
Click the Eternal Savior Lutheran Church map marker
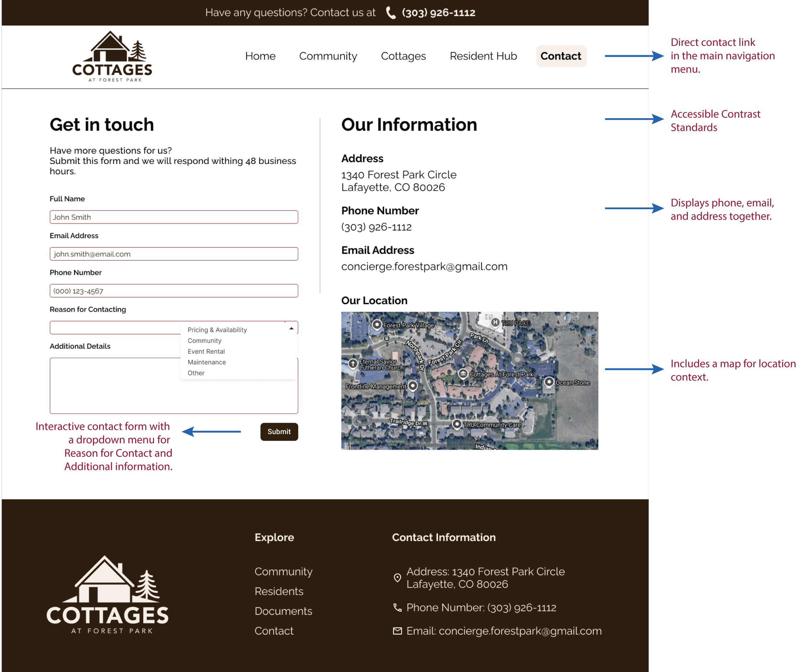(x=353, y=363)
